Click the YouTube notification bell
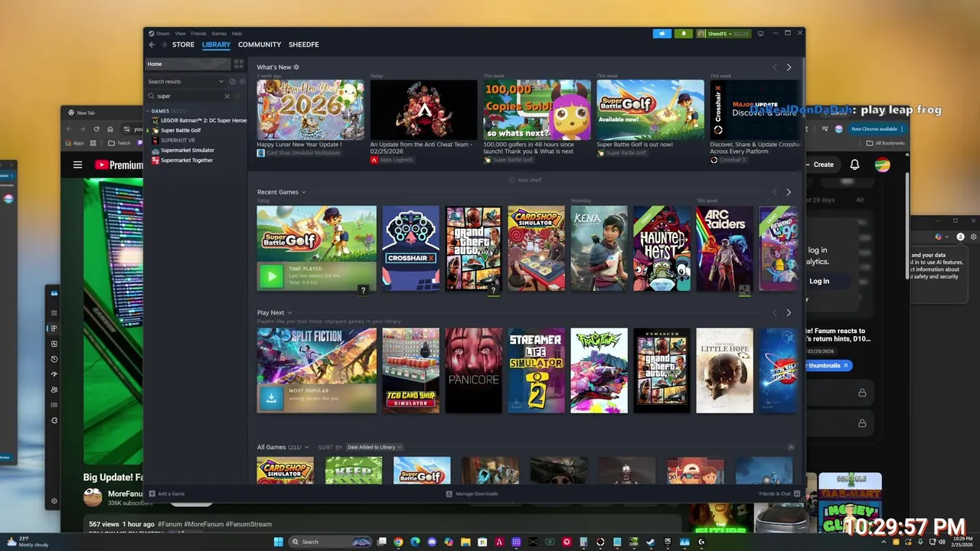 (x=854, y=165)
